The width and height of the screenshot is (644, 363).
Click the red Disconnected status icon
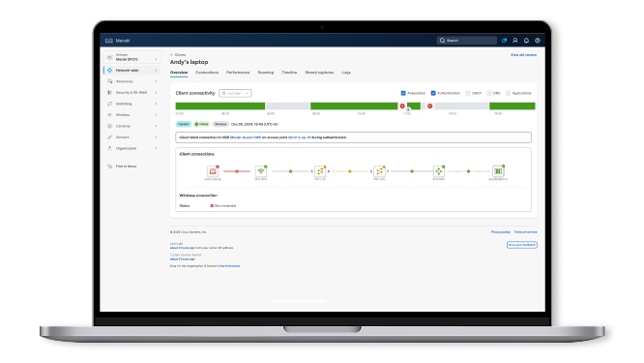[212, 205]
